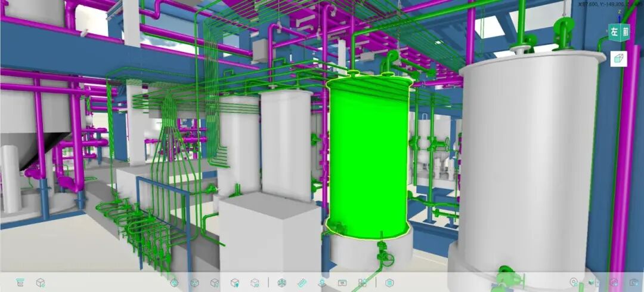Viewport: 644px width, 292px height.
Task: Click the map pin location icon
Action: point(574,282)
